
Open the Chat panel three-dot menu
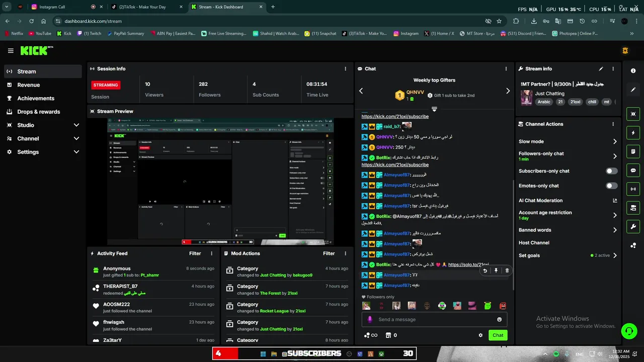(506, 69)
